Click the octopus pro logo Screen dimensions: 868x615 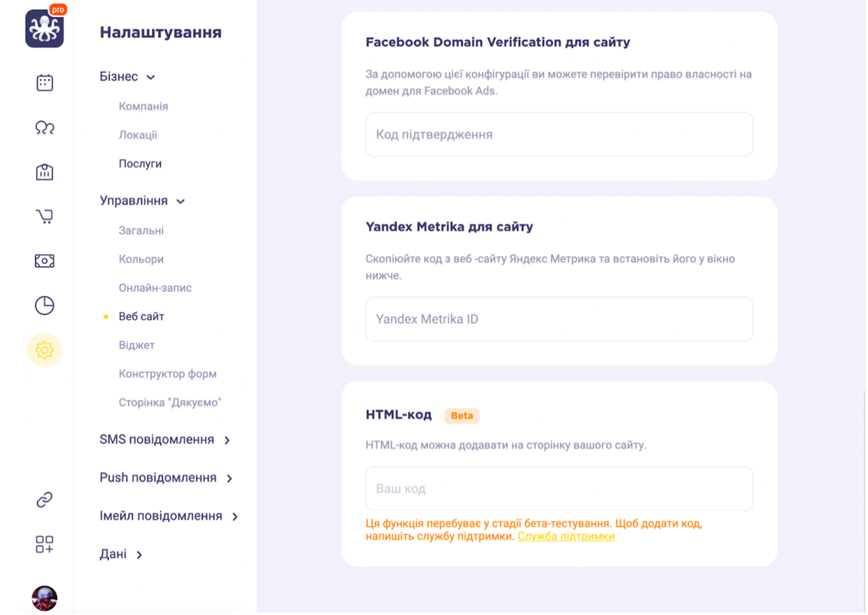tap(44, 29)
